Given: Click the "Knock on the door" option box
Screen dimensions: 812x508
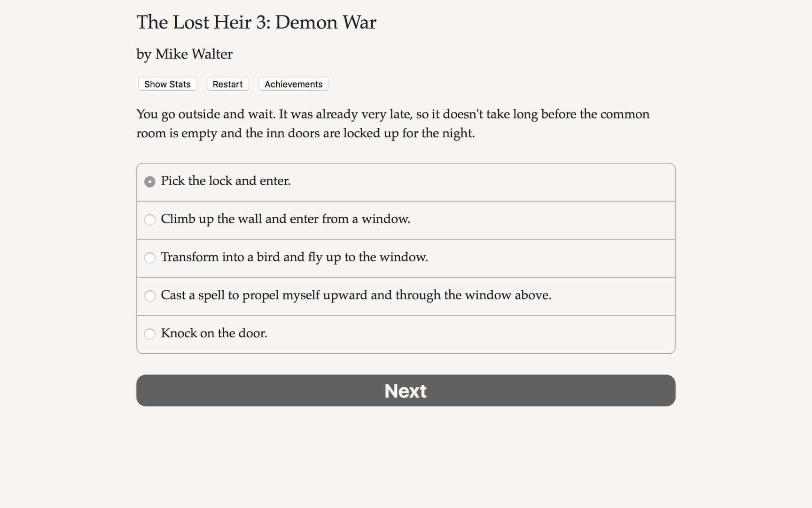Looking at the screenshot, I should click(405, 334).
